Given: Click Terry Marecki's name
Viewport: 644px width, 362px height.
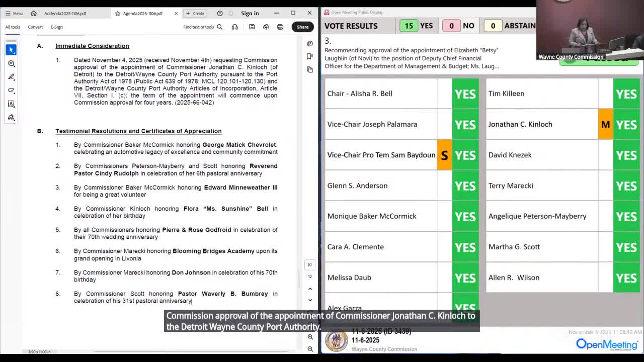Looking at the screenshot, I should (x=511, y=186).
